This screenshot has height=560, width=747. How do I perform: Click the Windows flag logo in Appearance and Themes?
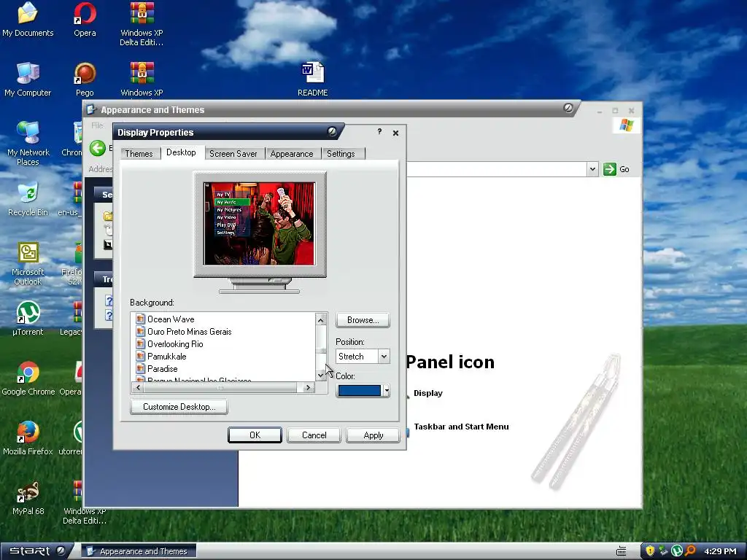tap(626, 125)
